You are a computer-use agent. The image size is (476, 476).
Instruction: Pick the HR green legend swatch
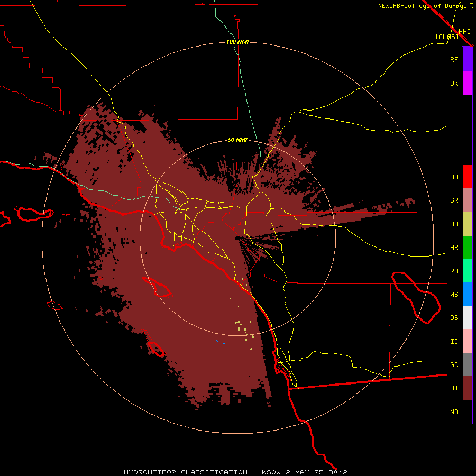467,248
